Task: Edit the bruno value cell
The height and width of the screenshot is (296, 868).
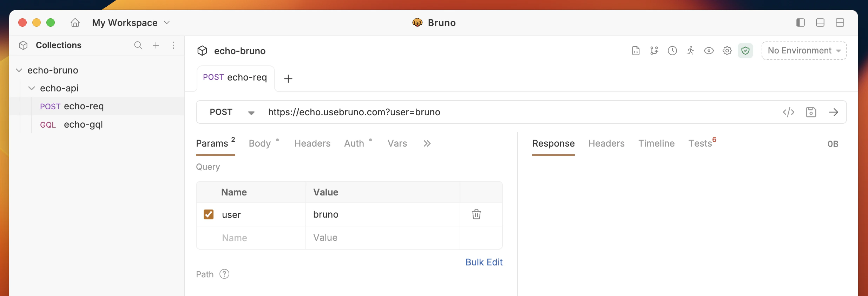Action: 383,214
